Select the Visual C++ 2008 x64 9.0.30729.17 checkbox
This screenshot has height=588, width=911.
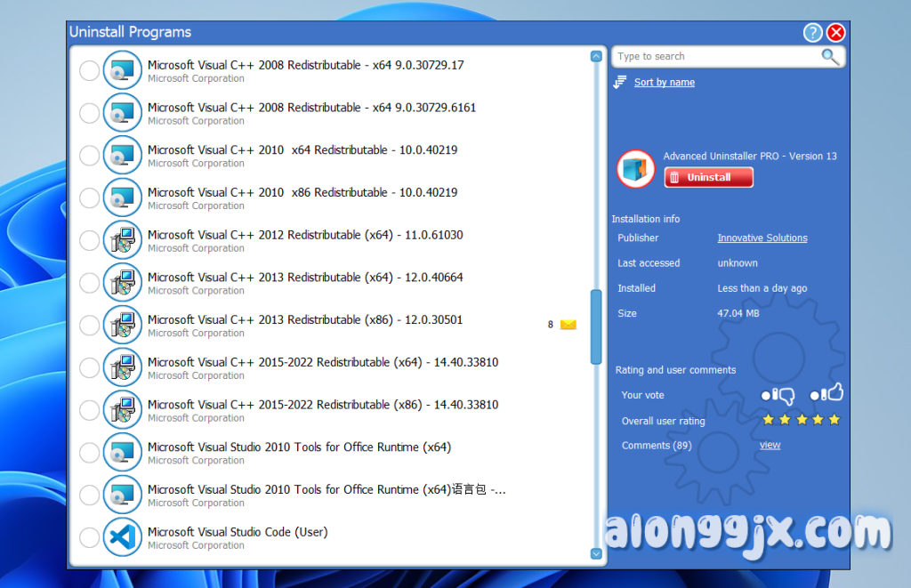(90, 71)
